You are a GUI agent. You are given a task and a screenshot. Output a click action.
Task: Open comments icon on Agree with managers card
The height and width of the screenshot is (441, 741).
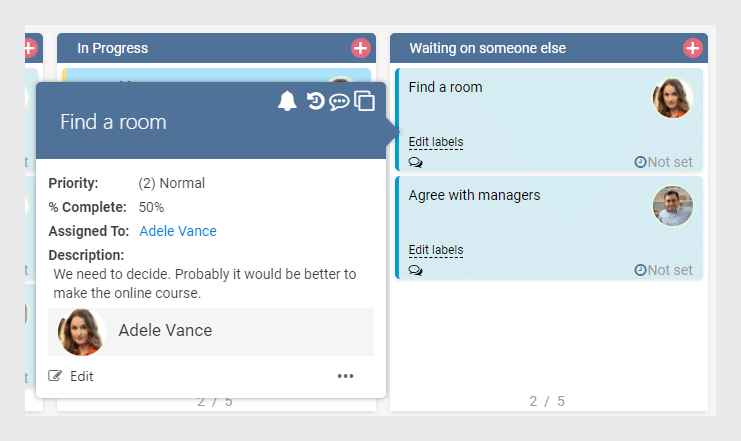415,270
